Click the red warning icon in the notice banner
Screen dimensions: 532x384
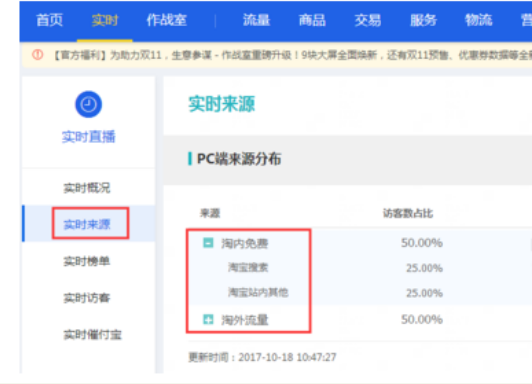[38, 55]
